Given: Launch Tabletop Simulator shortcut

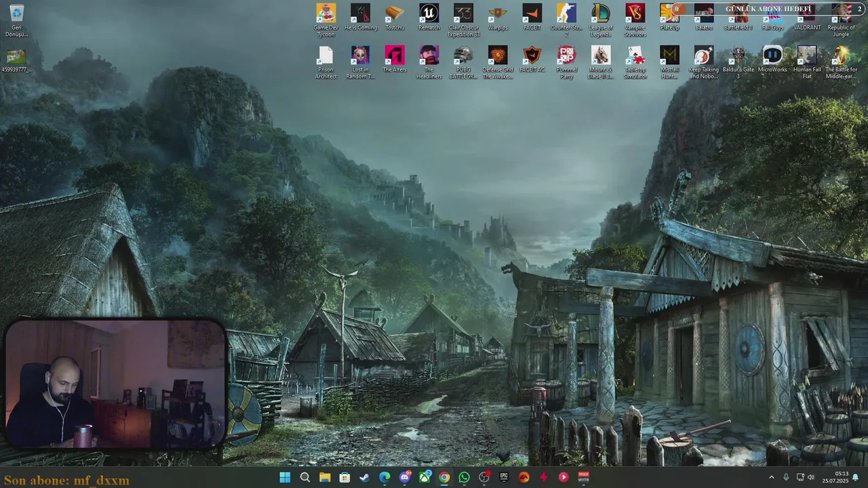Looking at the screenshot, I should coord(635,62).
